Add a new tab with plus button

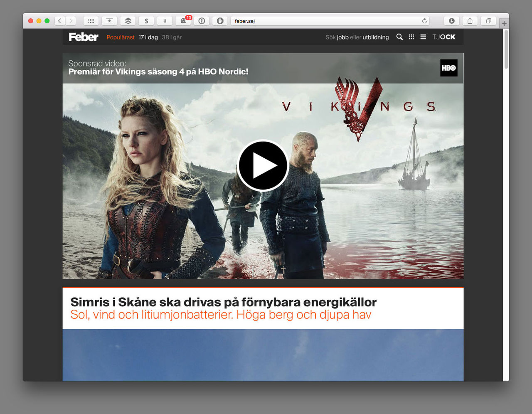504,23
